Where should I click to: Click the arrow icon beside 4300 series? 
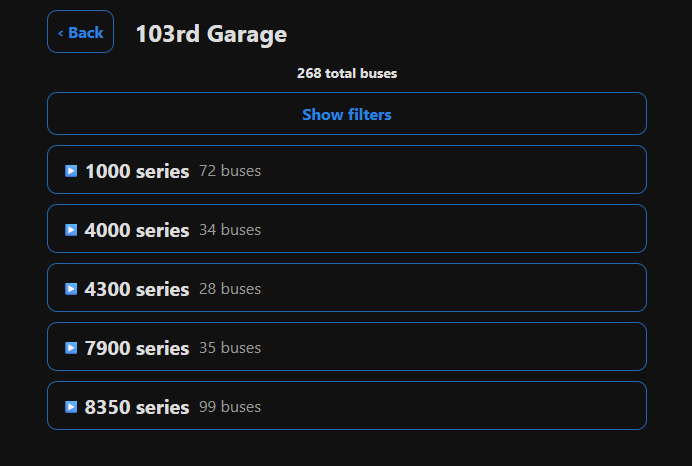click(71, 289)
